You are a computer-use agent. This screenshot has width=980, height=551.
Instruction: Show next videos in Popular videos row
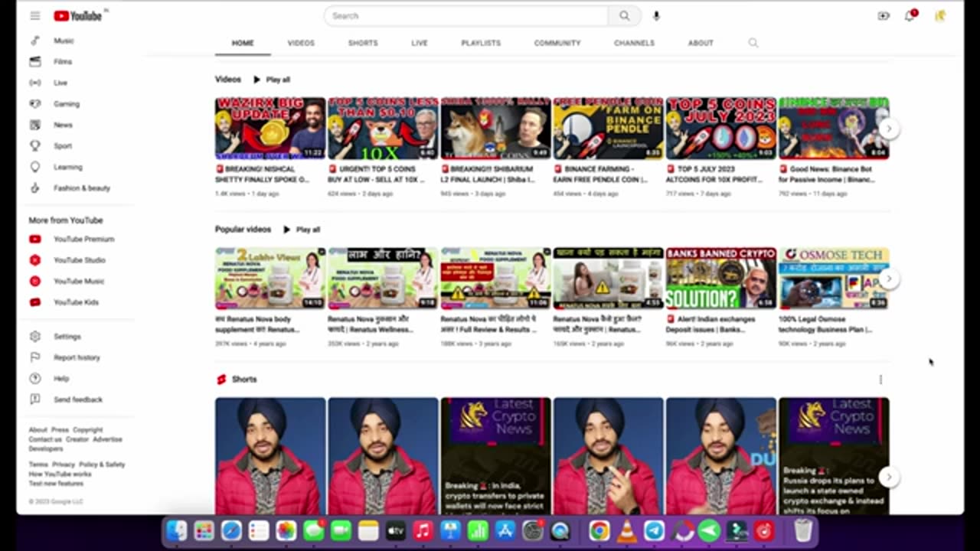click(x=888, y=279)
